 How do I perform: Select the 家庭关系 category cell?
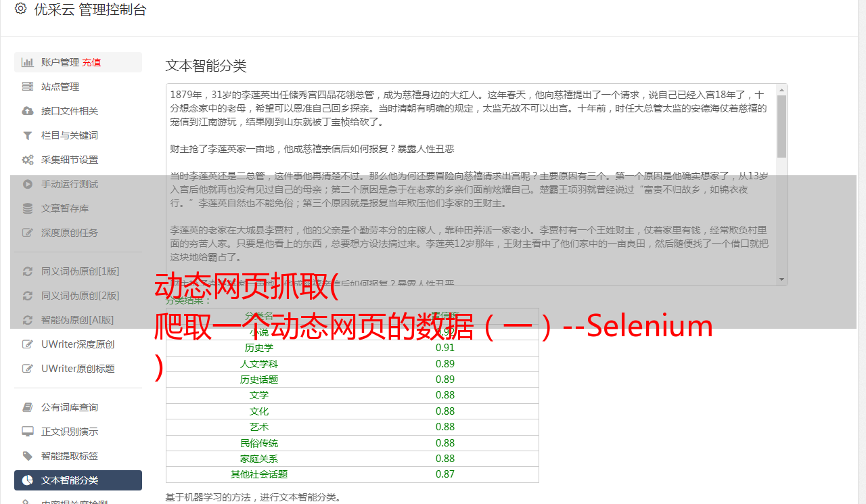[x=259, y=459]
